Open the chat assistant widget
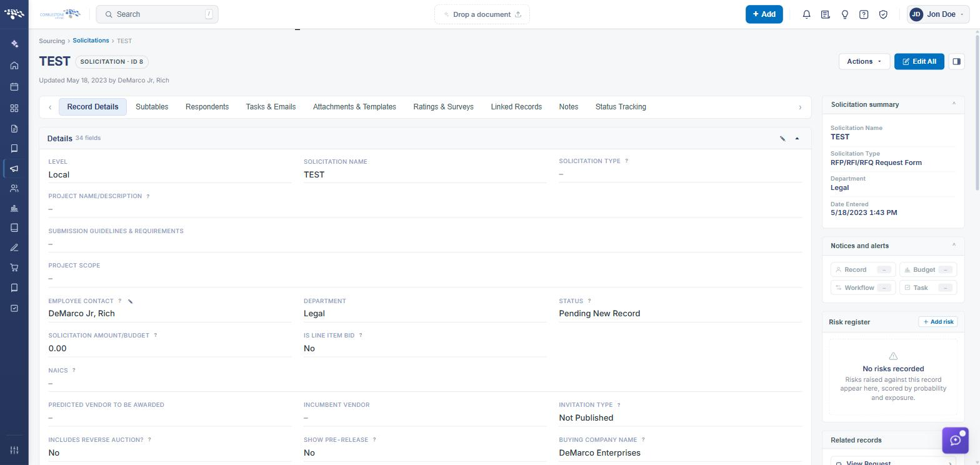 click(x=955, y=440)
